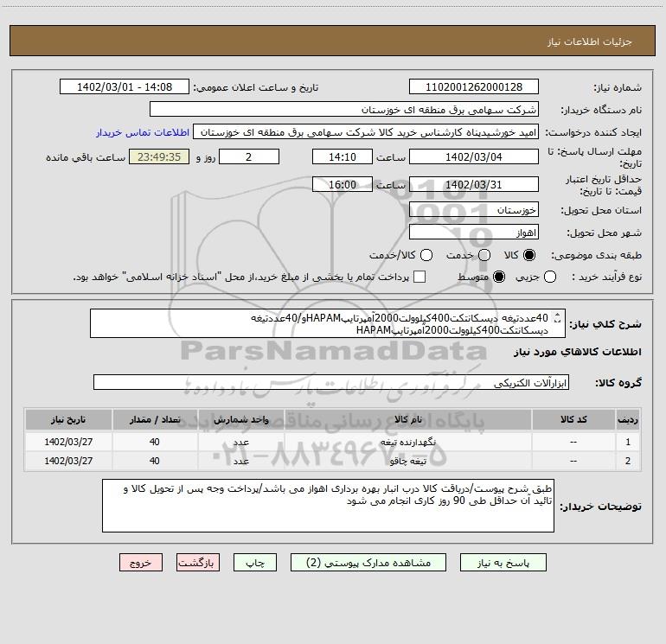This screenshot has width=666, height=644.
Task: Click the نام دستگاه خریدار field
Action: click(x=344, y=109)
